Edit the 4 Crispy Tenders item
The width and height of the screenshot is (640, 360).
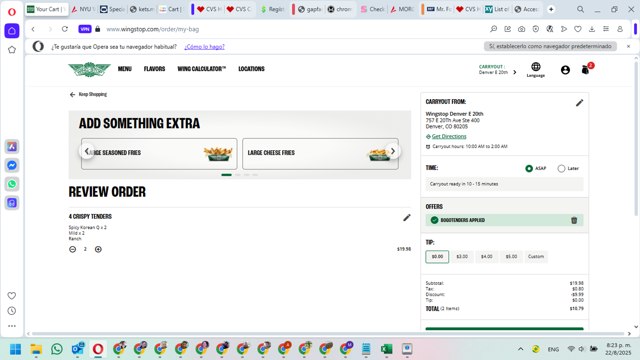[407, 218]
